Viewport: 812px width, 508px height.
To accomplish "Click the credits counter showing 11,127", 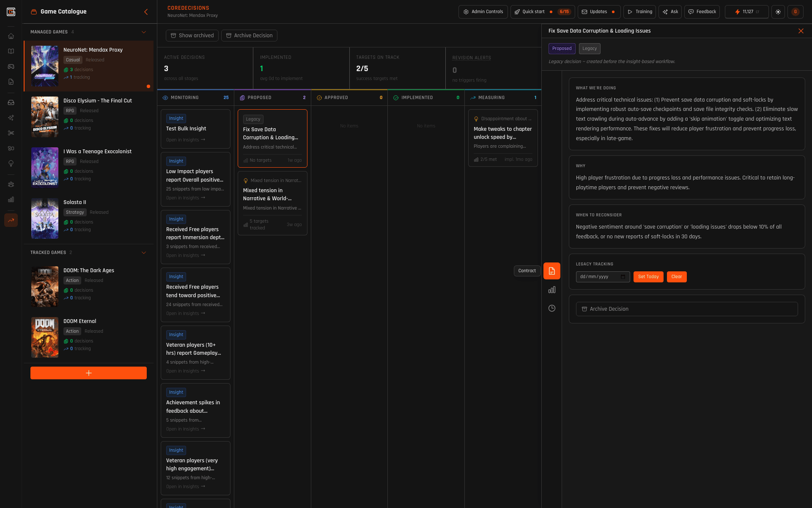I will coord(747,12).
